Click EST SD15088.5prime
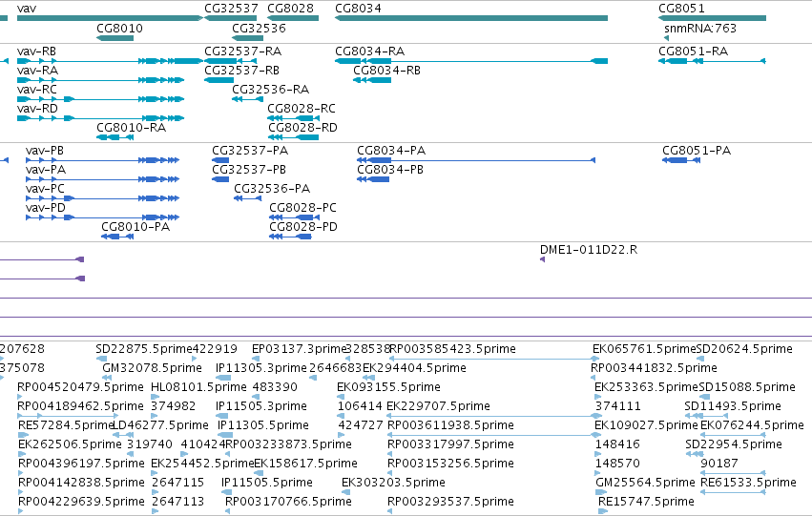 click(747, 387)
